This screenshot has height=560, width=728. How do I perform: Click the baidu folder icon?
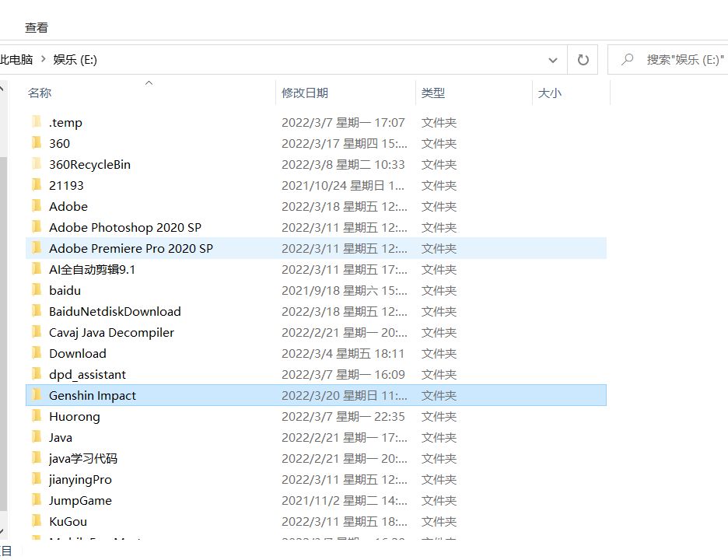[x=37, y=289]
